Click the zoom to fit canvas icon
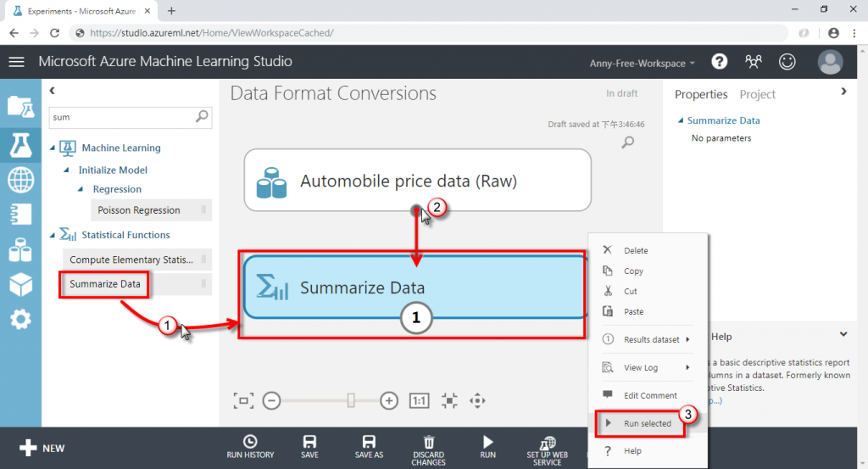 [x=243, y=400]
